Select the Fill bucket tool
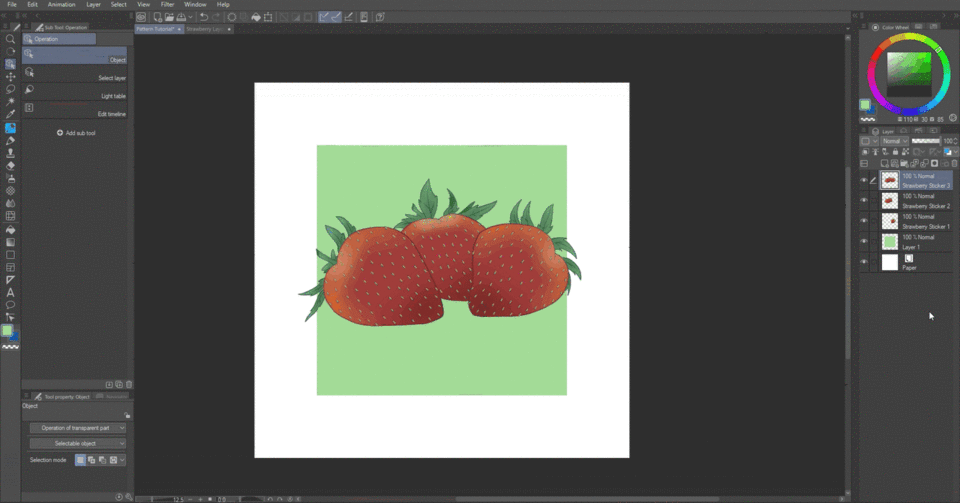Screen dimensions: 960x503 [10, 229]
